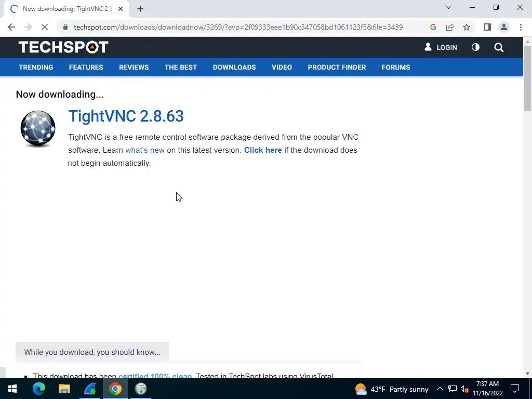The width and height of the screenshot is (532, 399).
Task: Open File Explorer from taskbar
Action: 64,389
